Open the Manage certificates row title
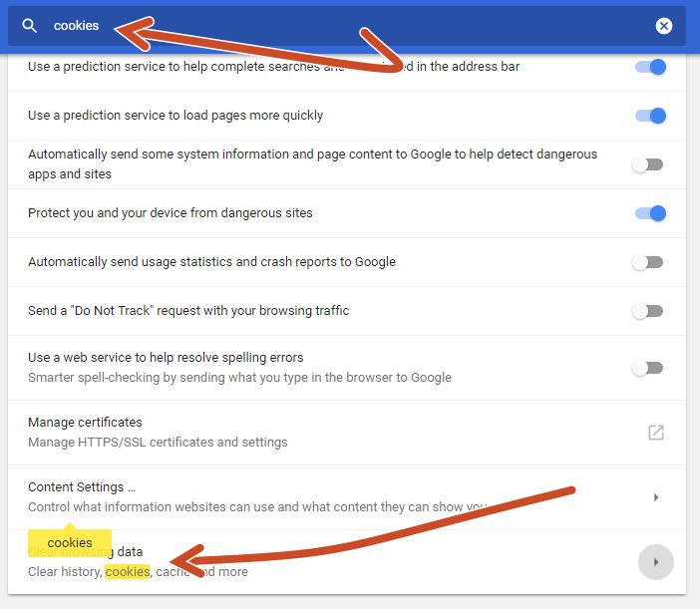The image size is (700, 609). pos(85,423)
